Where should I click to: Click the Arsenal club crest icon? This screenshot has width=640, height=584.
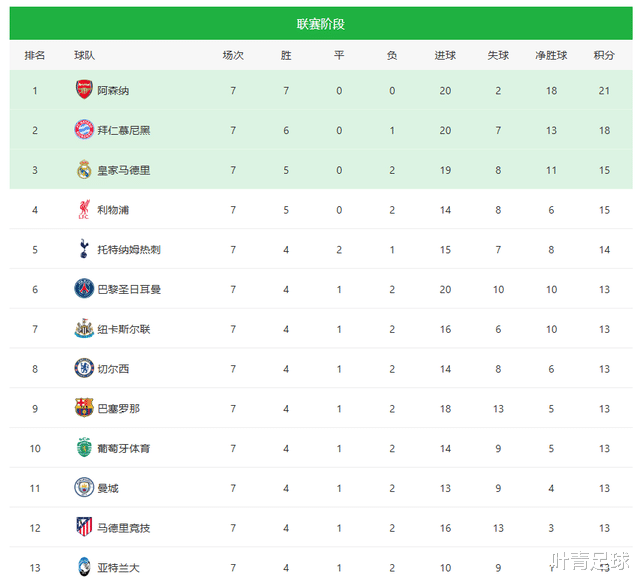click(x=84, y=90)
